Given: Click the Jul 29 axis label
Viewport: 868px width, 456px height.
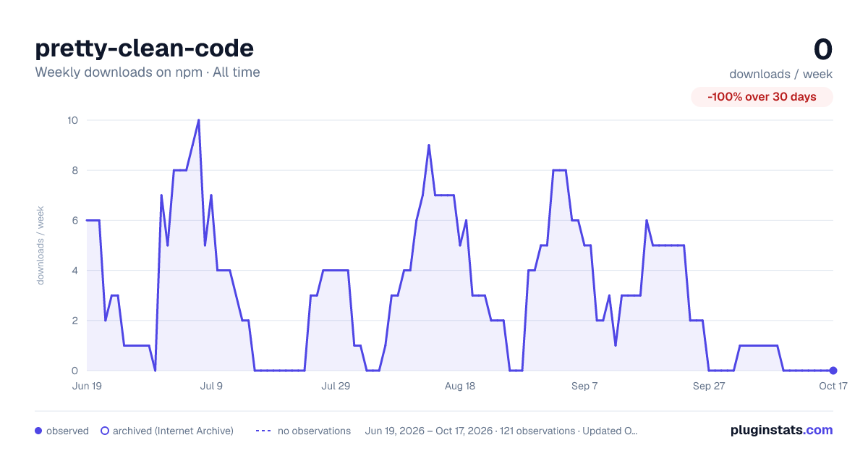Looking at the screenshot, I should (x=336, y=387).
